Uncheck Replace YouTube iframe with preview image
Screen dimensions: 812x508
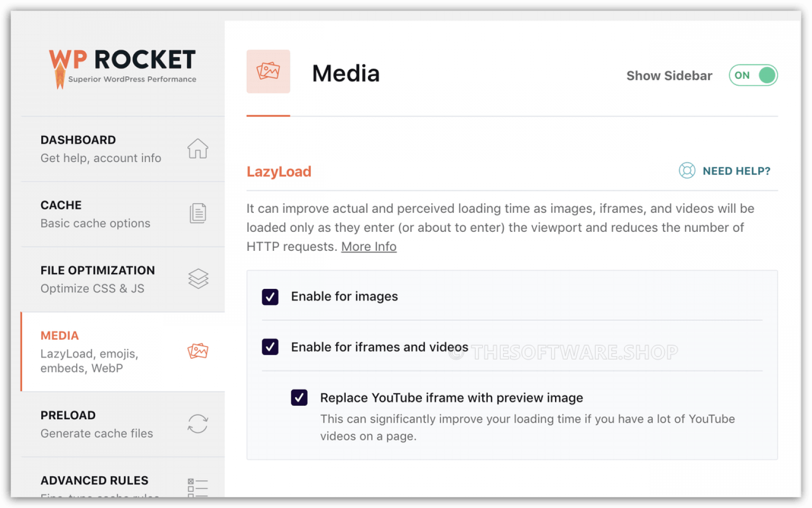tap(299, 397)
